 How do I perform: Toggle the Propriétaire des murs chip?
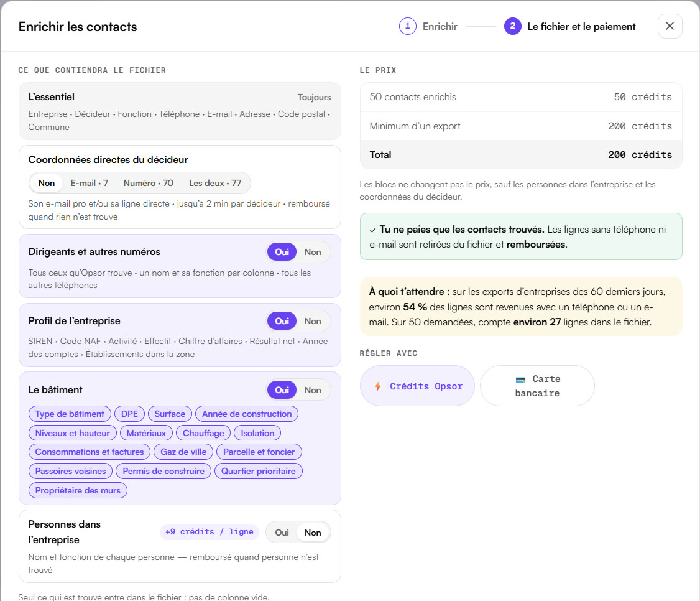(78, 490)
